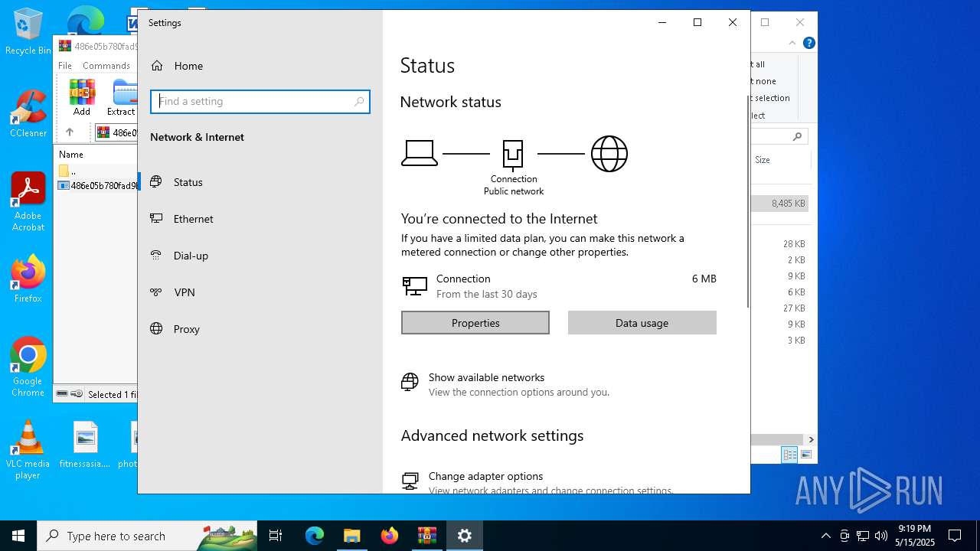
Task: Select the 8,485 KB row in background window
Action: point(779,204)
